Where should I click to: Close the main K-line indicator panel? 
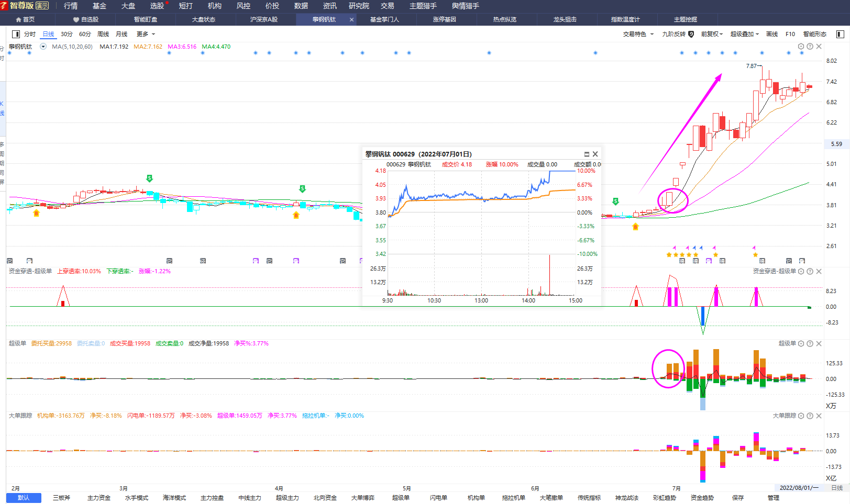[819, 47]
